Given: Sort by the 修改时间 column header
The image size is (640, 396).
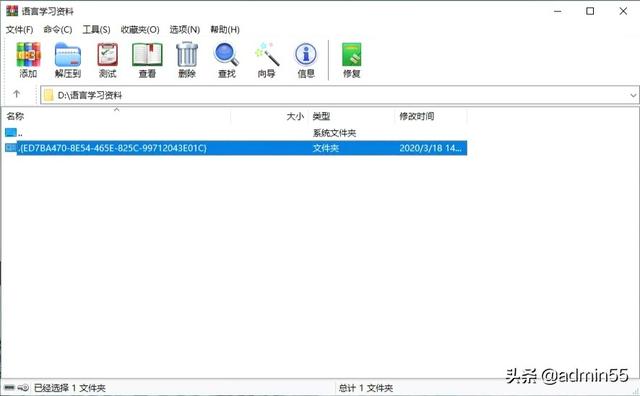Looking at the screenshot, I should tap(431, 116).
